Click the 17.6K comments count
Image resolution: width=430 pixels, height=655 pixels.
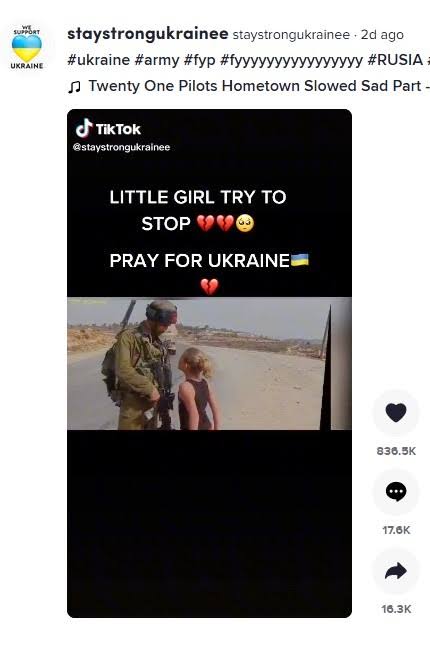point(396,530)
